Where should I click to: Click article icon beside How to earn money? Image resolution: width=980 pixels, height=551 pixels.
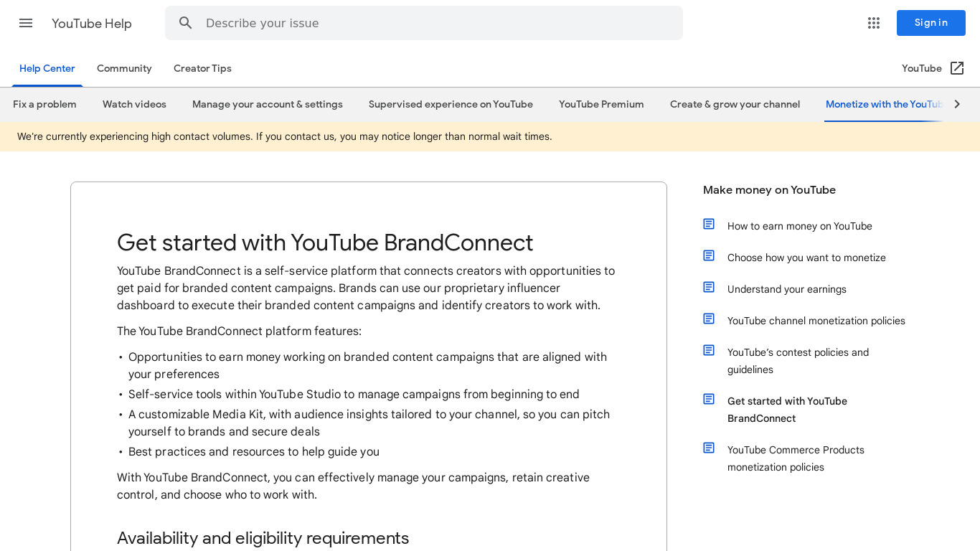[709, 225]
